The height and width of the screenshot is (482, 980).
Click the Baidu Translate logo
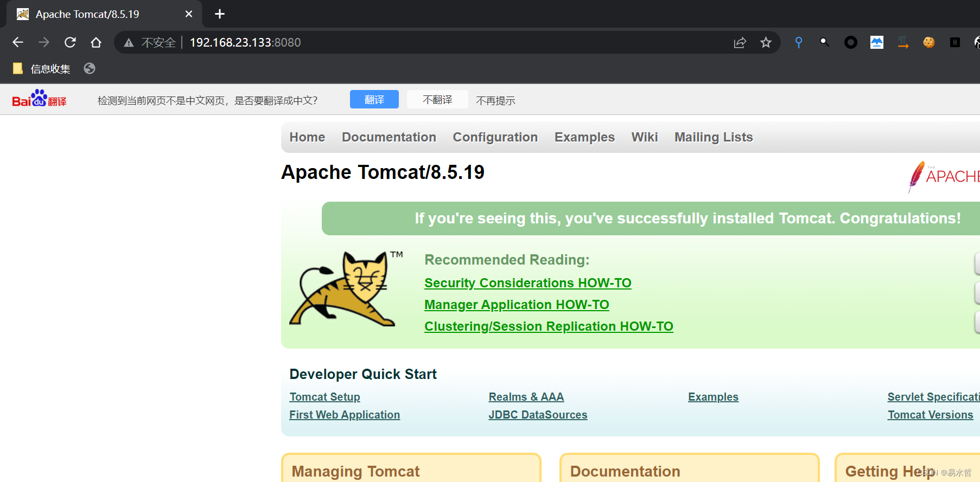(x=39, y=99)
